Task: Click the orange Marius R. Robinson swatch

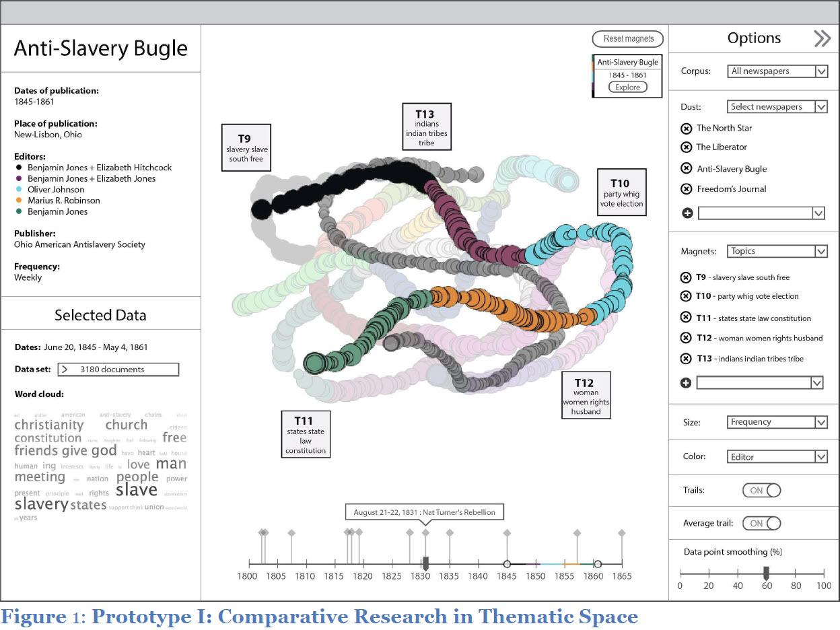Action: click(x=19, y=201)
